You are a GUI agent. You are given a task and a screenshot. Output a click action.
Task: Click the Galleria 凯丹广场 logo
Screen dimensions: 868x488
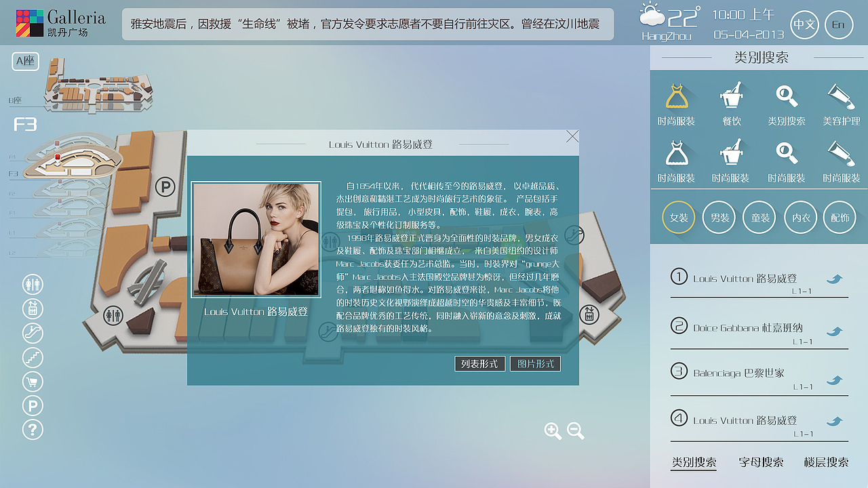click(x=61, y=23)
